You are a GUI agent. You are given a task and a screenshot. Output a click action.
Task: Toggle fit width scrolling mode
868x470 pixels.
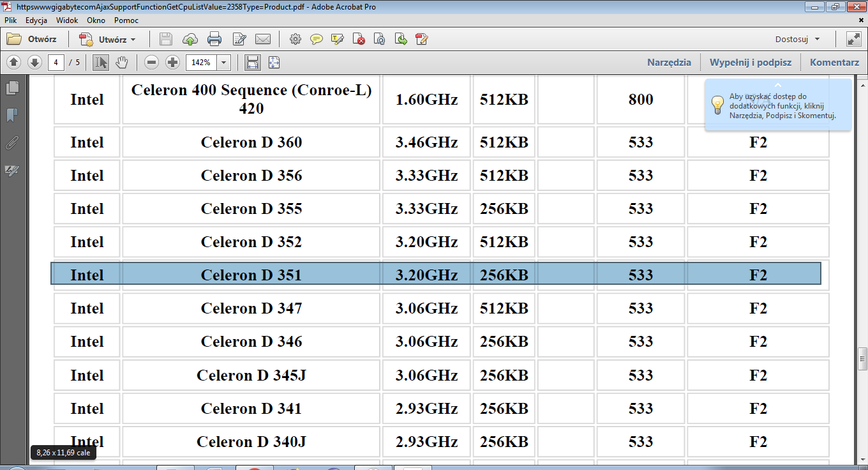tap(253, 62)
